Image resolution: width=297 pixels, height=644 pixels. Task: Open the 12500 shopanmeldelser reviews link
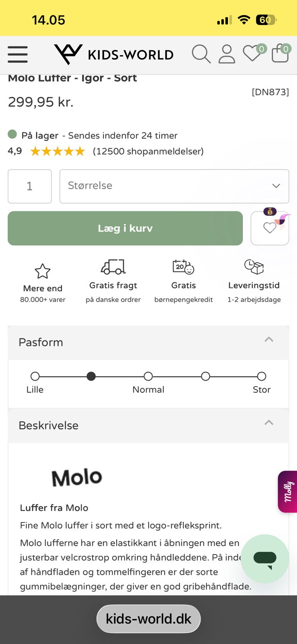coord(148,151)
